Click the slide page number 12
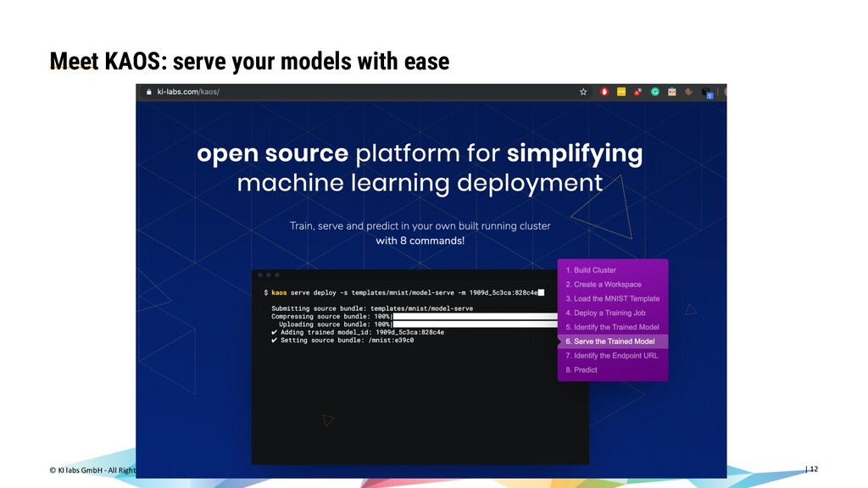The width and height of the screenshot is (868, 488). tap(814, 469)
